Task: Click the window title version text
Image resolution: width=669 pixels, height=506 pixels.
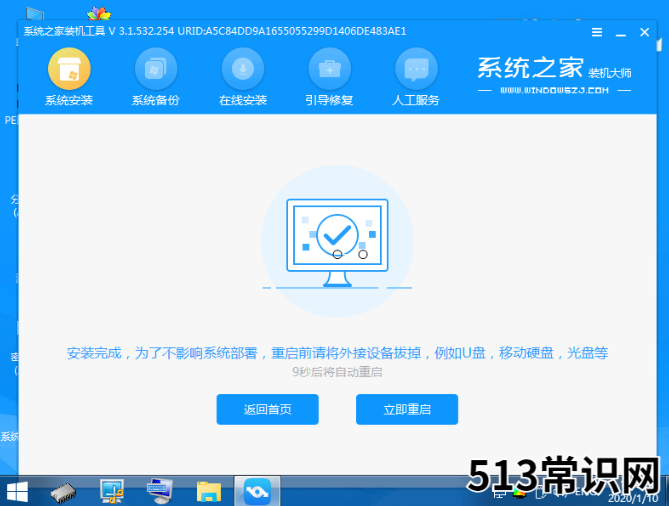Action: point(215,31)
